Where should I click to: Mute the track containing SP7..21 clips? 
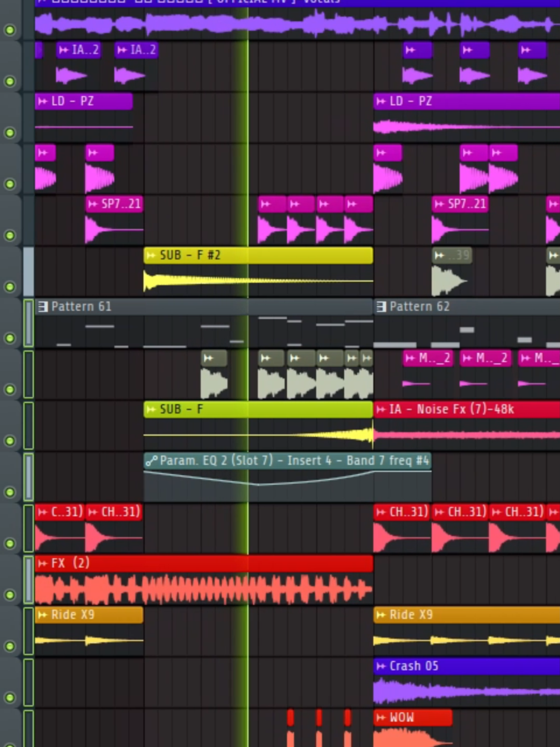(x=10, y=235)
